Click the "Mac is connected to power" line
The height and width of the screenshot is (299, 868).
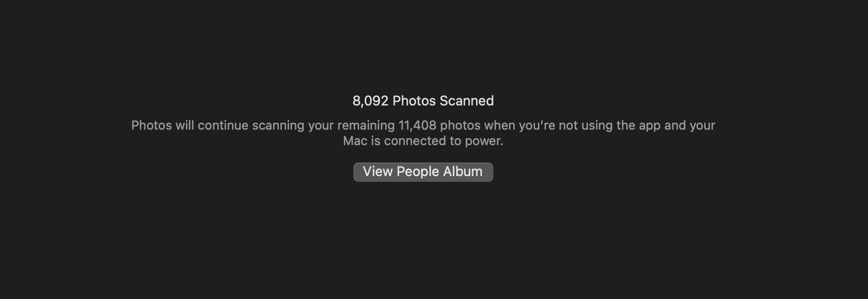[423, 141]
